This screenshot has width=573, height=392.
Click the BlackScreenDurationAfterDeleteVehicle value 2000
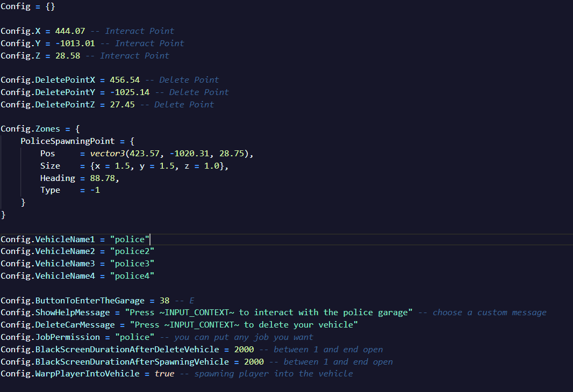click(x=243, y=350)
